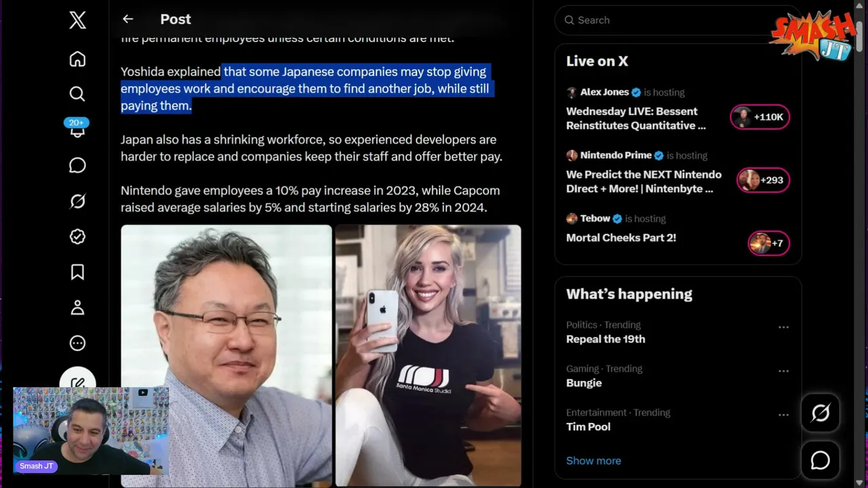Click the 'Japan also has a shrinking workforce' paragraph
868x488 pixels.
311,148
